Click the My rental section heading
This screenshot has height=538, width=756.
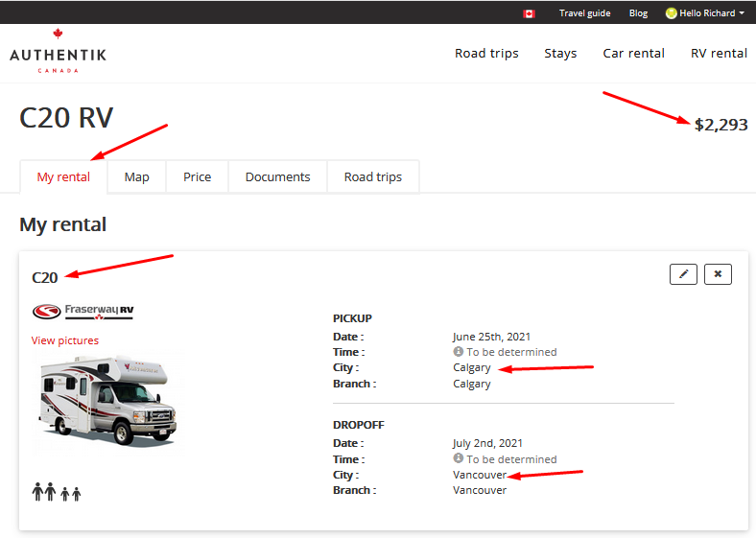point(62,224)
